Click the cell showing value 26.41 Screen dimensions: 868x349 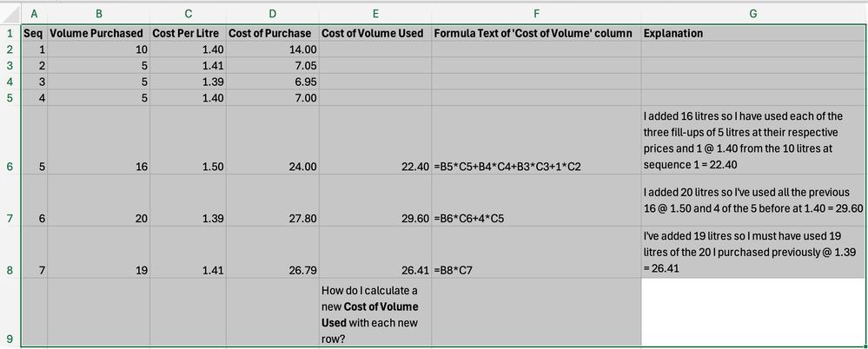(x=376, y=253)
